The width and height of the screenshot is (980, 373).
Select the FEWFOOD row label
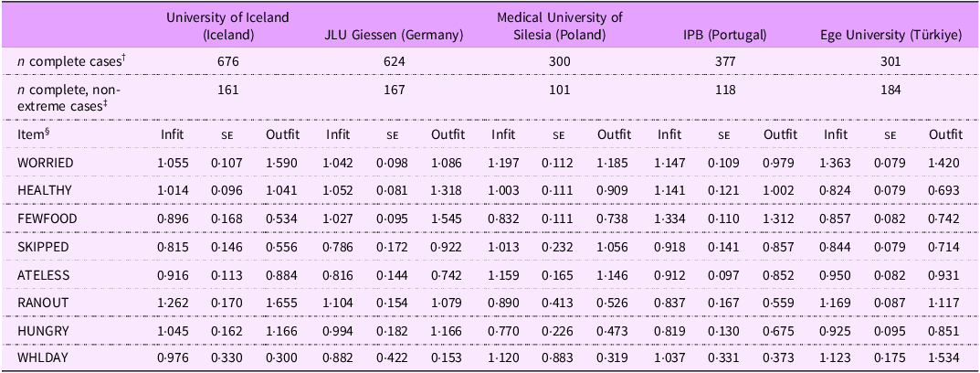pyautogui.click(x=46, y=219)
